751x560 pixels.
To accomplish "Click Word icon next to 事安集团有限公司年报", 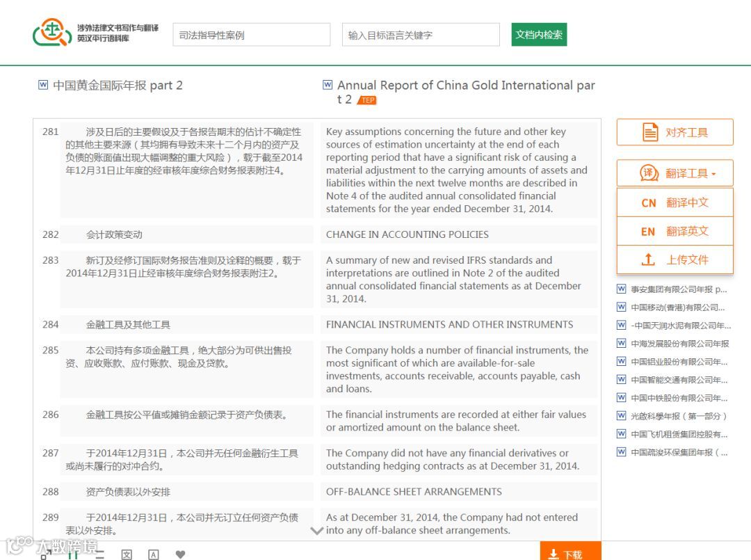I will 621,289.
